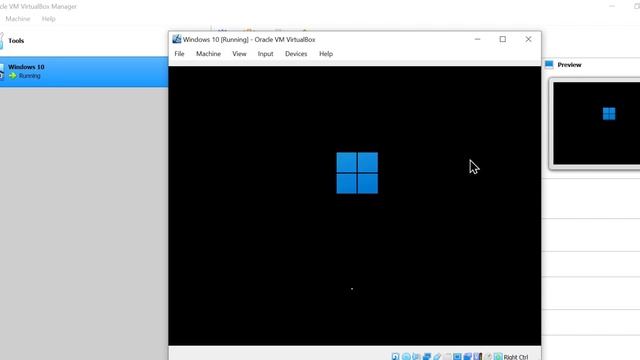Screen dimensions: 640x360
Task: Open the Devices menu
Action: coord(296,54)
